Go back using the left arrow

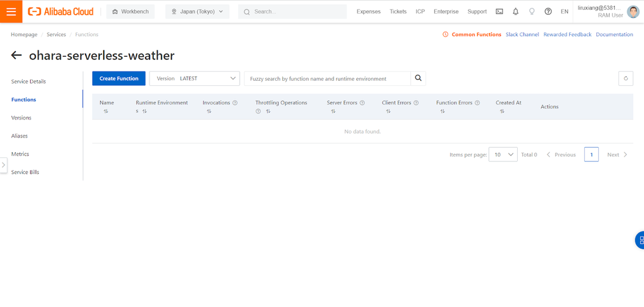17,55
